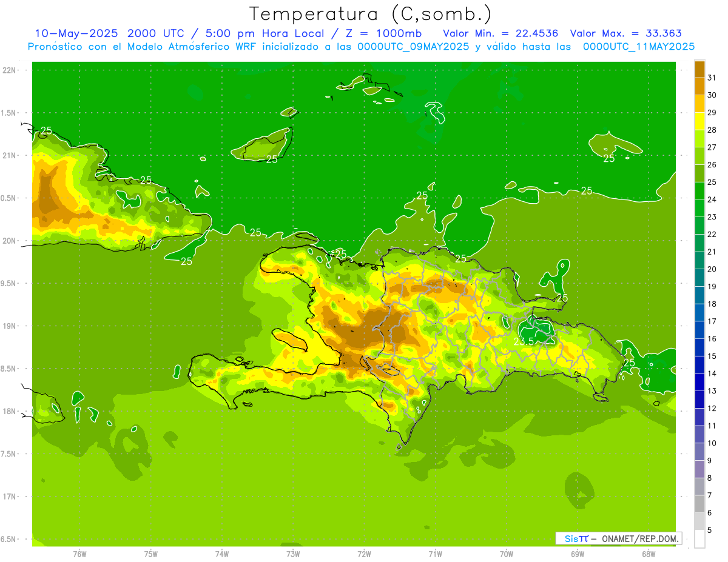Click latitude axis label '20N'
728x562 pixels.
click(x=8, y=241)
